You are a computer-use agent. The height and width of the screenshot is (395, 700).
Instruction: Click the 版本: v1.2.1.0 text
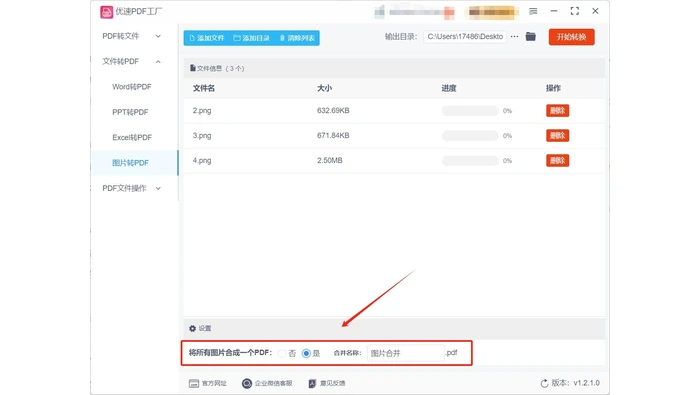(x=575, y=383)
